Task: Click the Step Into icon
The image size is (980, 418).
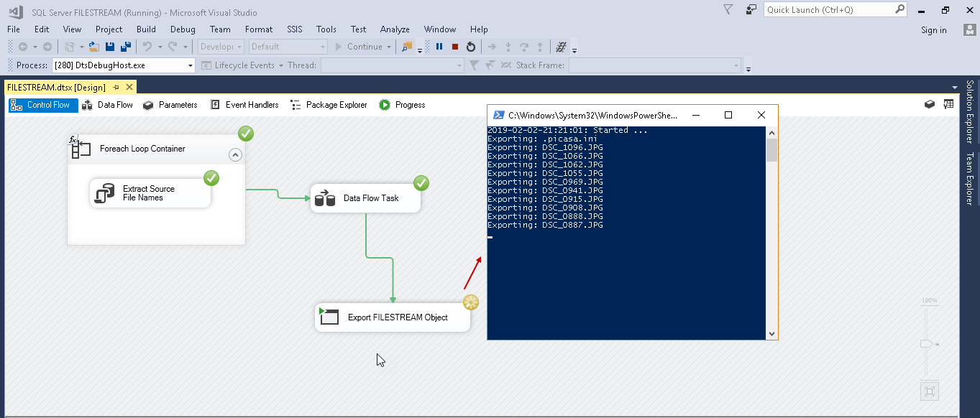Action: [508, 47]
